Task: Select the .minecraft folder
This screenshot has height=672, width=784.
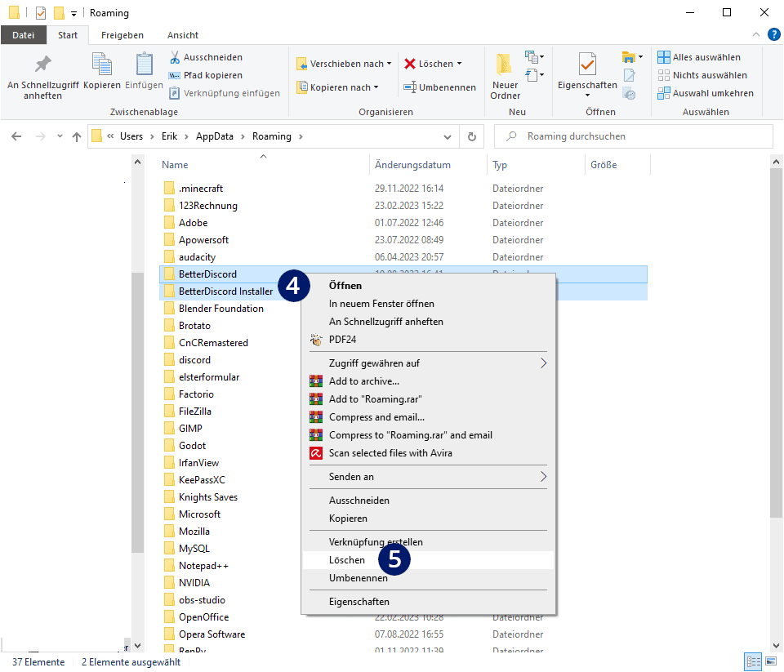Action: tap(201, 189)
